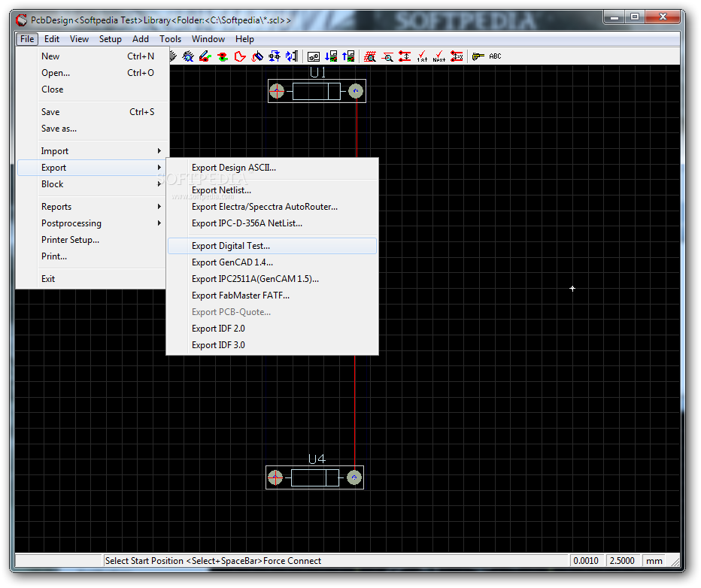Image resolution: width=701 pixels, height=588 pixels.
Task: Choose Save from the File menu
Action: click(x=93, y=112)
